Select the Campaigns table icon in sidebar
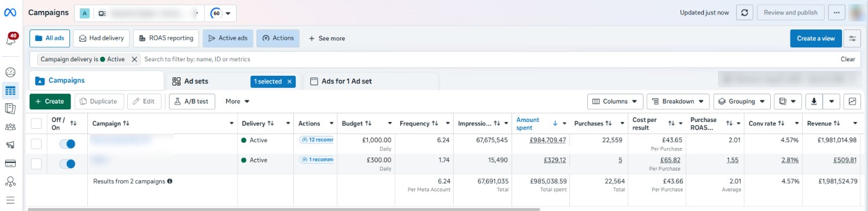 pos(10,91)
